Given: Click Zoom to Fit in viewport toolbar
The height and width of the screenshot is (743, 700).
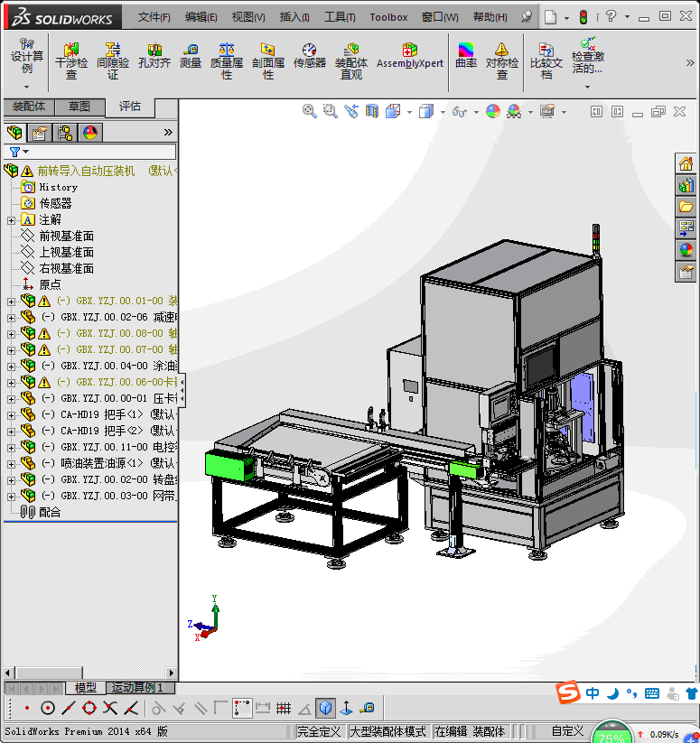Looking at the screenshot, I should (x=310, y=111).
